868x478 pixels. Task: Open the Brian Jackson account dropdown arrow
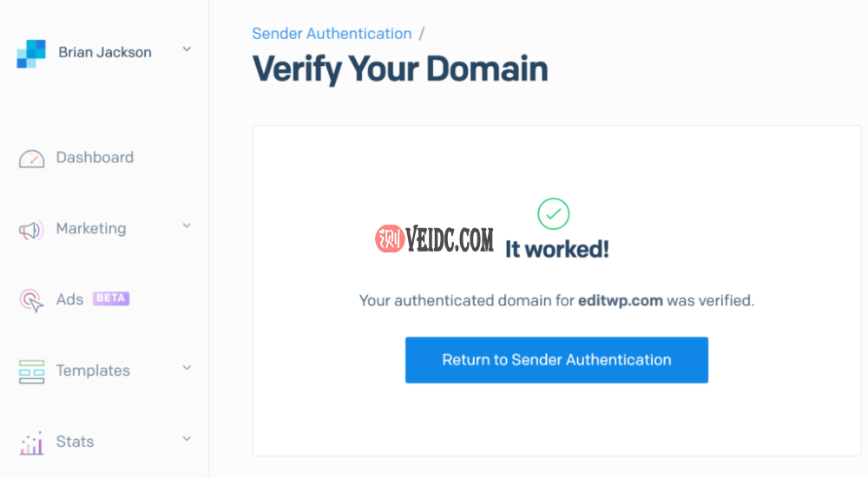(187, 50)
